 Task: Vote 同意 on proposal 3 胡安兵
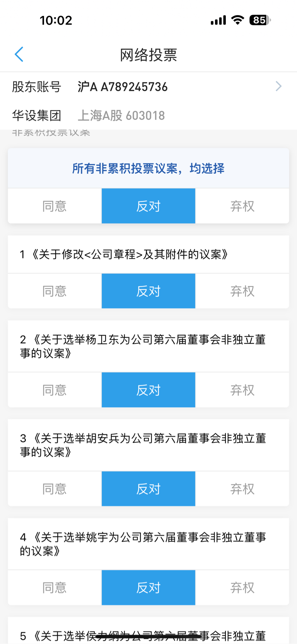coord(55,489)
